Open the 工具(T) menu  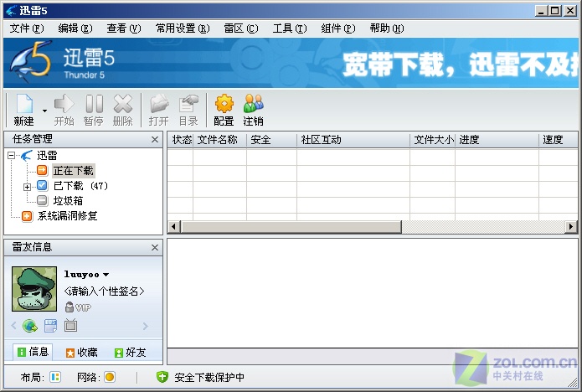pos(290,28)
